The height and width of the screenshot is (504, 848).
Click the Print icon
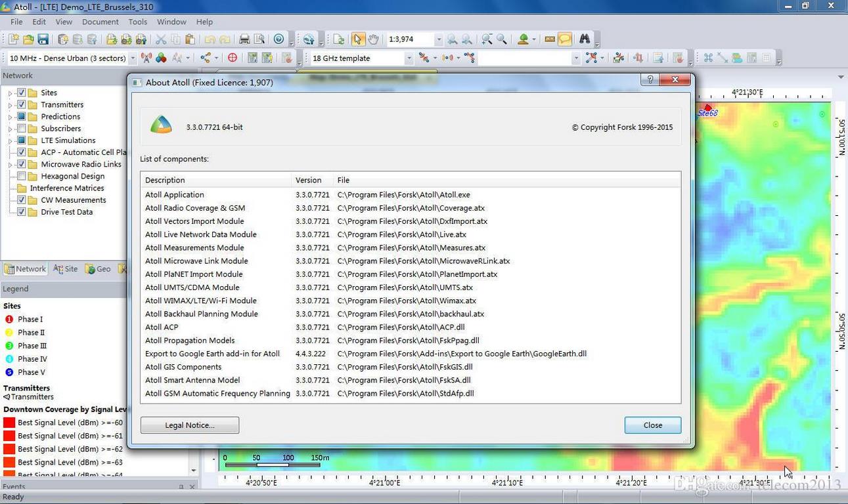(244, 39)
